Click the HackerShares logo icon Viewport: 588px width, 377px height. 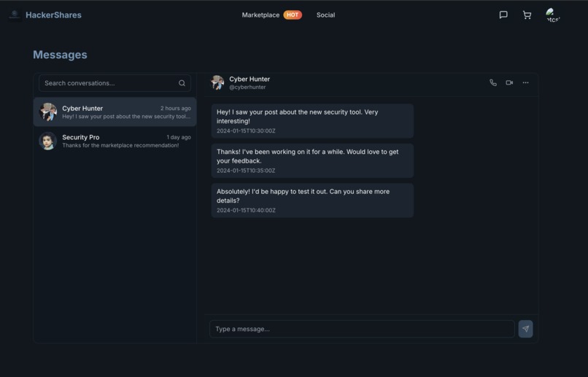click(x=15, y=15)
